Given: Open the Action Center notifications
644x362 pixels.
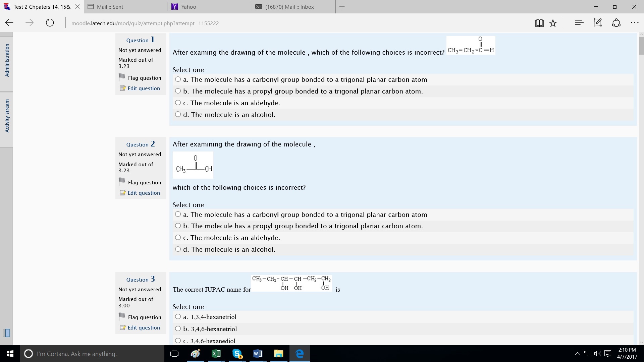Looking at the screenshot, I should click(x=608, y=354).
